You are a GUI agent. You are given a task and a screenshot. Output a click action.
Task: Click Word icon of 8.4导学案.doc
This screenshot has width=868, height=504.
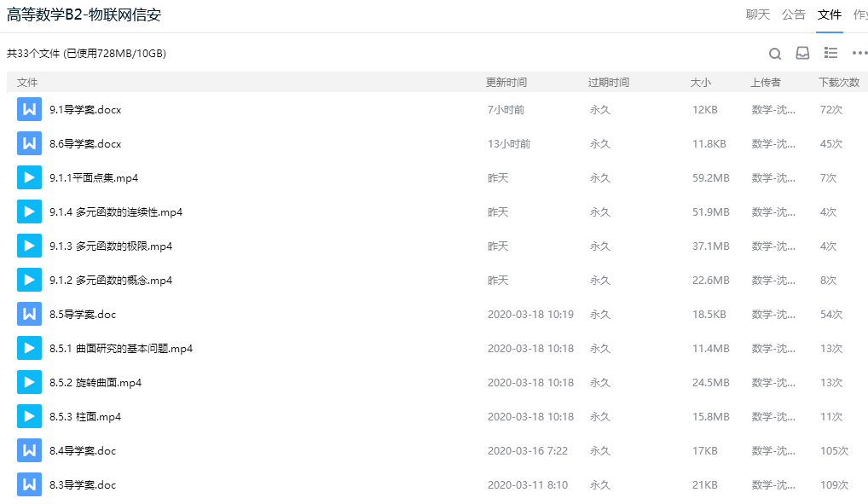coord(29,450)
